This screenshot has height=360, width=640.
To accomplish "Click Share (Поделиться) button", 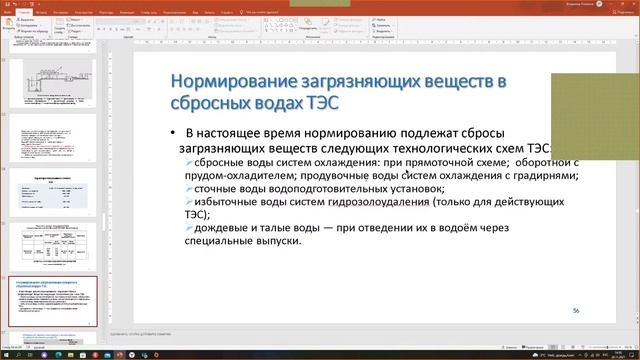I will tap(623, 12).
